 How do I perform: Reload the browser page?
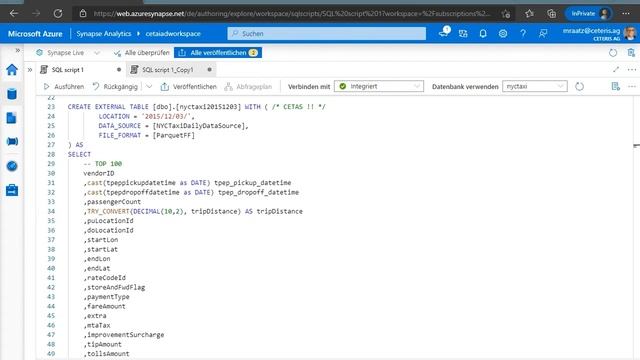tap(58, 13)
